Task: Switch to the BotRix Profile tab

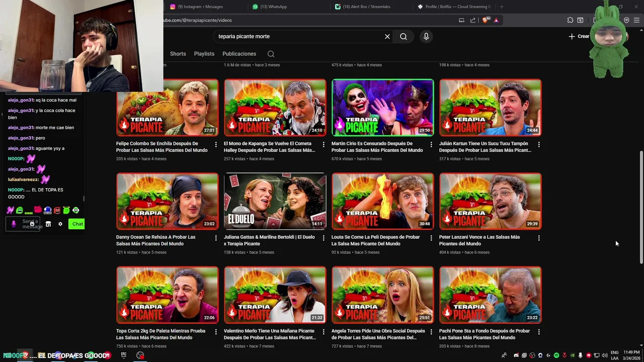Action: (454, 7)
